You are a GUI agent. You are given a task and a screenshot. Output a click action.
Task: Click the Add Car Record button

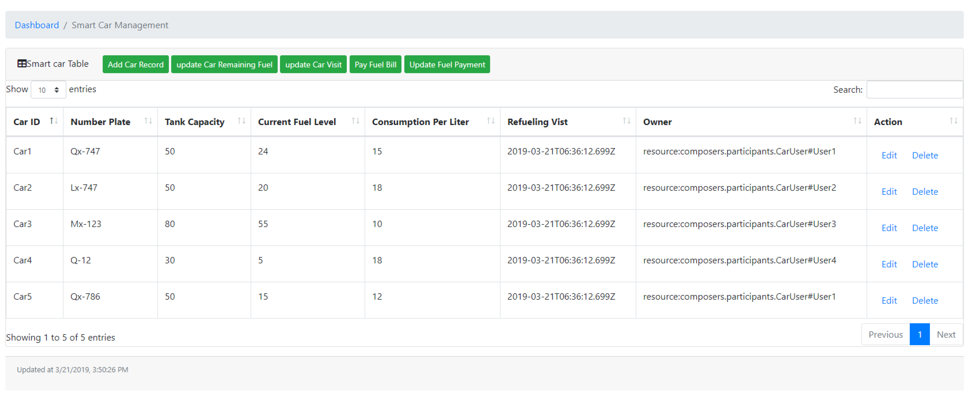(x=135, y=64)
